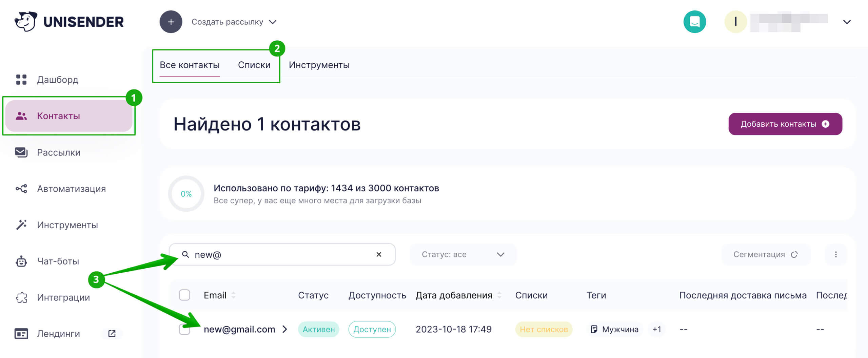This screenshot has height=358, width=868.
Task: Click the contact search field with new@
Action: (282, 254)
